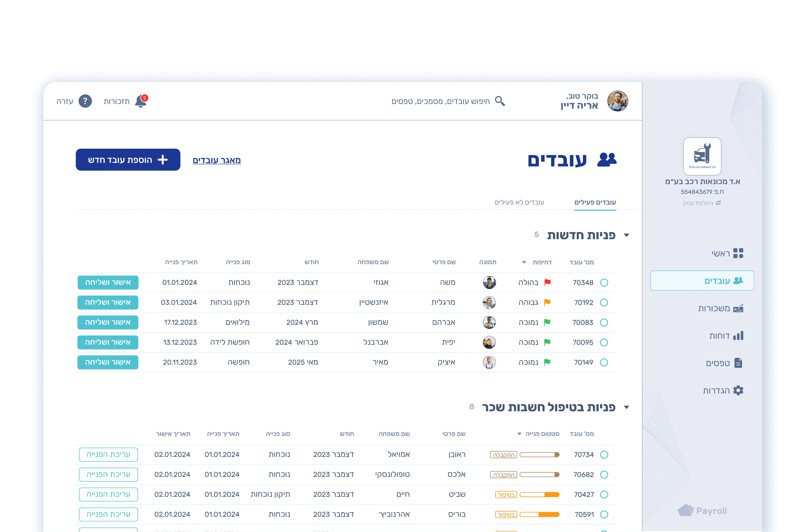Click the orange גבוהה flag for 70192
Viewport: 806px width, 532px height.
tap(547, 303)
